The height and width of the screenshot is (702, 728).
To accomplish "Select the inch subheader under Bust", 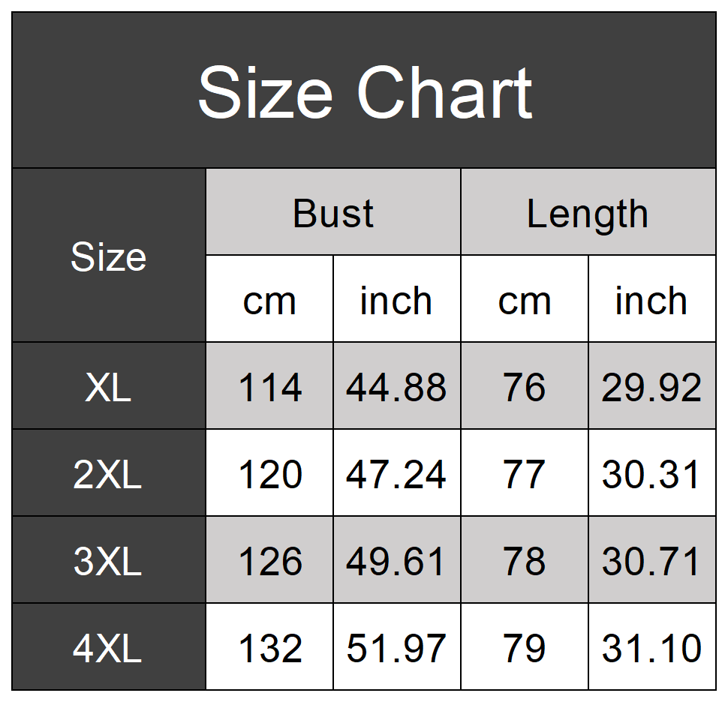I will click(x=396, y=300).
